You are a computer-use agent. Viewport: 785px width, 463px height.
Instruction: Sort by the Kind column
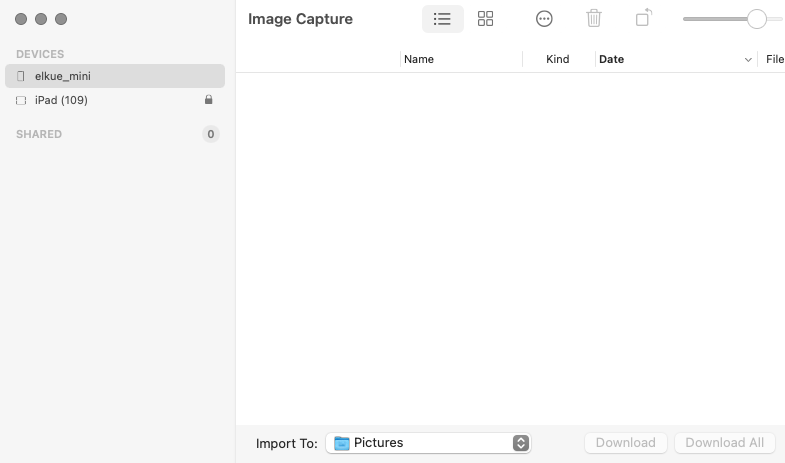coord(557,59)
